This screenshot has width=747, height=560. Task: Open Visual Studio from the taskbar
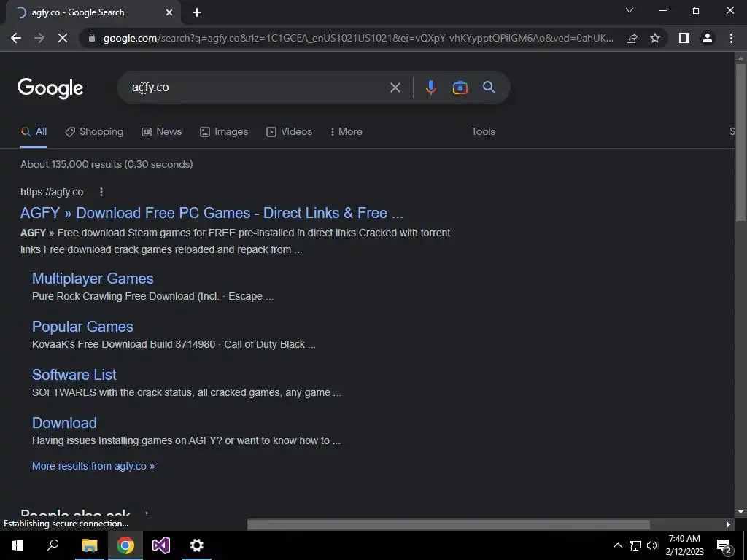coord(161,545)
